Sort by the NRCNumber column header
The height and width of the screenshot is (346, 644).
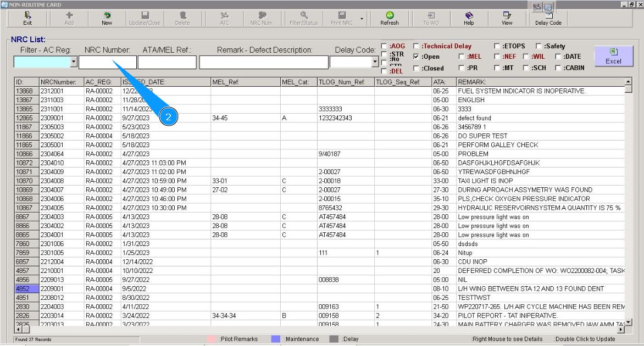click(x=61, y=82)
